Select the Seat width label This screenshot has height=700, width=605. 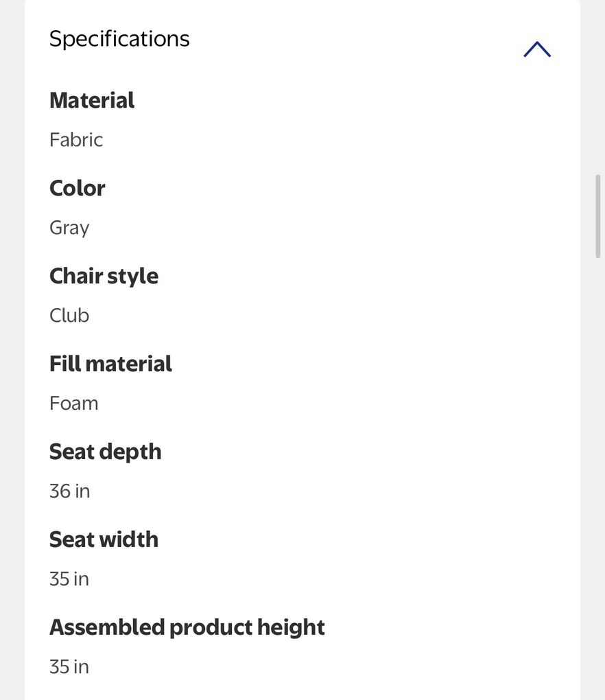(x=104, y=539)
